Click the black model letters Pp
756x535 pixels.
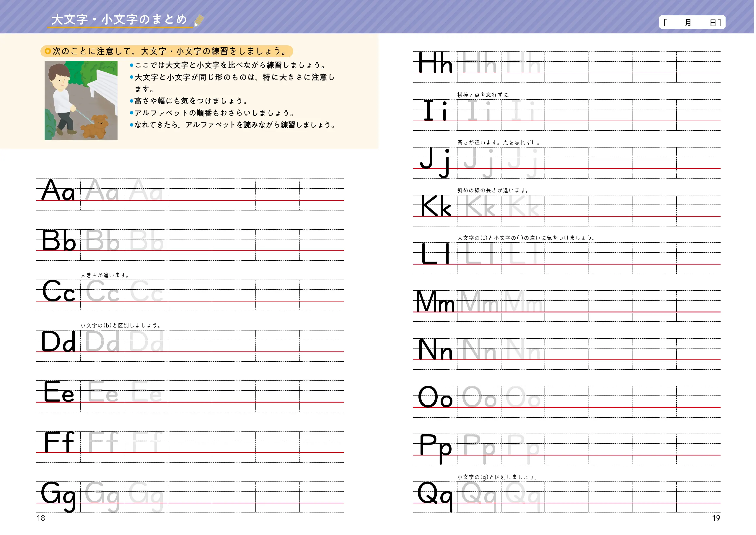point(436,449)
